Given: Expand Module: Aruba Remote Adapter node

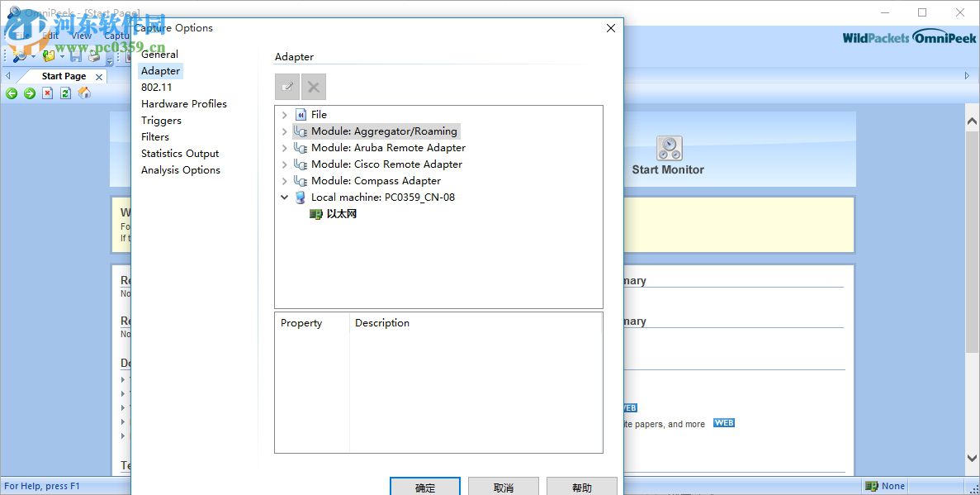Looking at the screenshot, I should (x=284, y=148).
